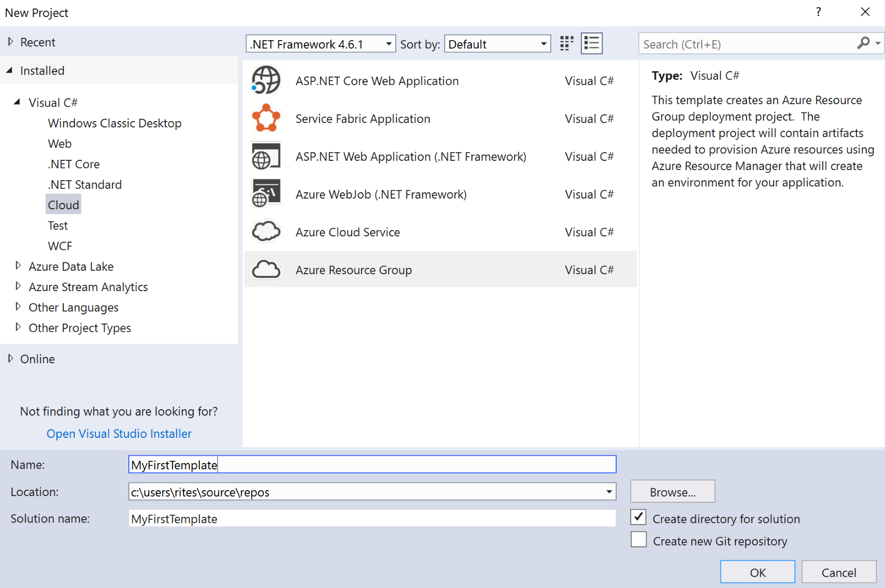885x588 pixels.
Task: Click the Solution name input field
Action: [372, 519]
